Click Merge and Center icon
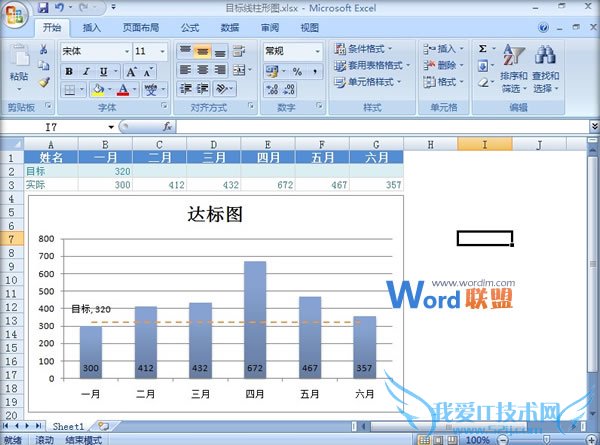 tap(239, 70)
